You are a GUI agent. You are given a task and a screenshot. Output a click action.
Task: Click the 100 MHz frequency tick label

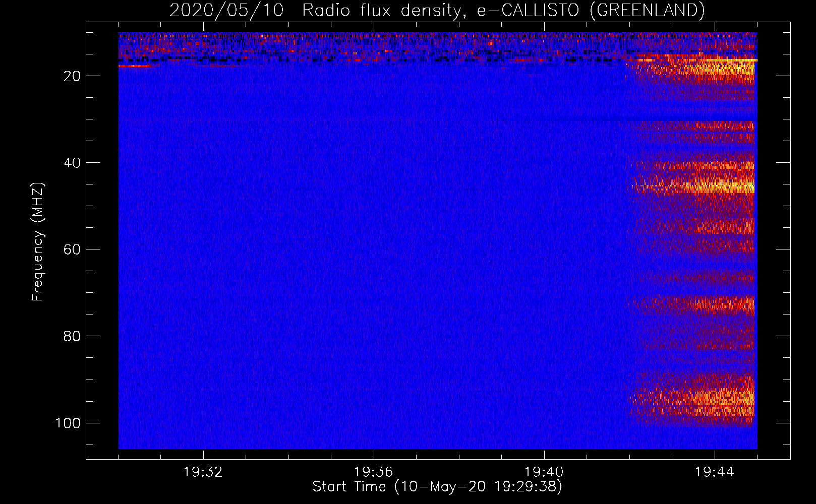click(x=68, y=423)
